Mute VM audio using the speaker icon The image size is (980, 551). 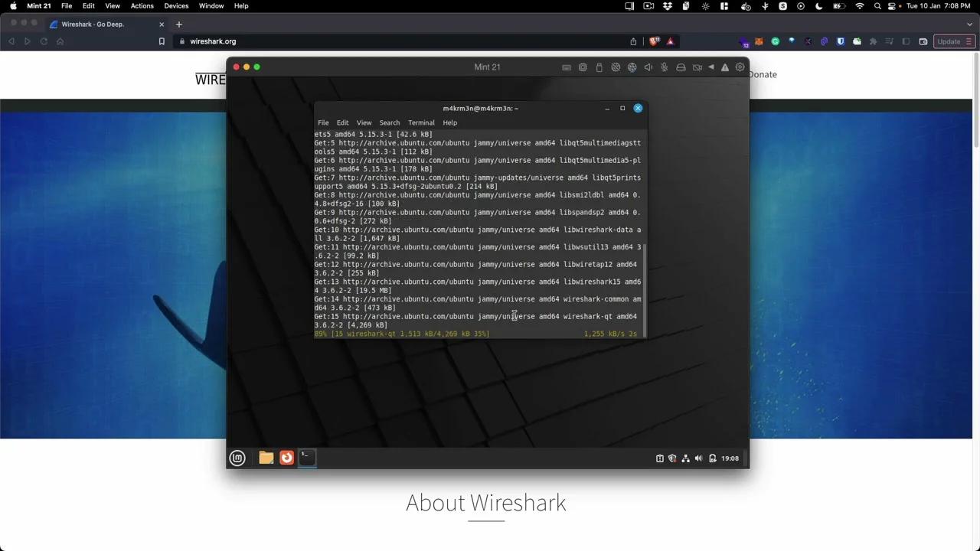click(x=648, y=67)
